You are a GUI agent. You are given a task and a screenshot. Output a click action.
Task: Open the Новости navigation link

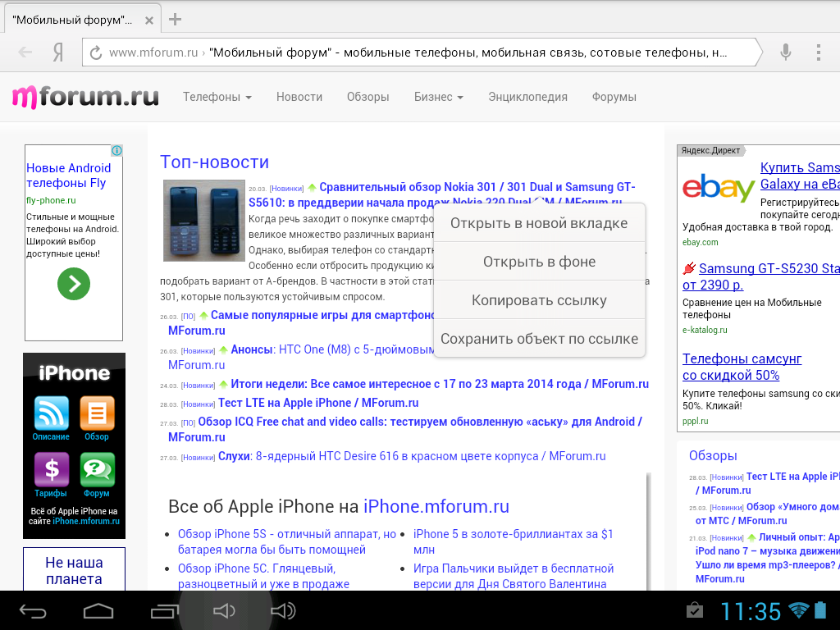click(299, 97)
